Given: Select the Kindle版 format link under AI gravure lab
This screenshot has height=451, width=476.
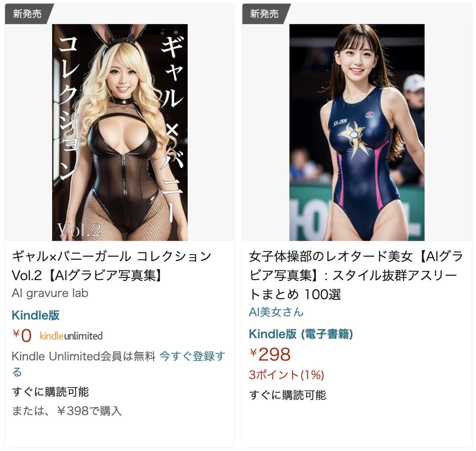Looking at the screenshot, I should [x=36, y=315].
